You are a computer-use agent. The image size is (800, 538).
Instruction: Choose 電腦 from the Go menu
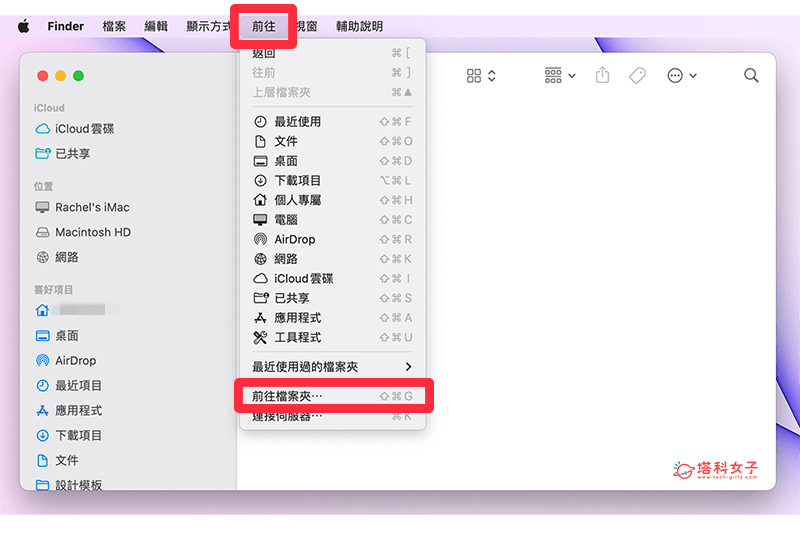coord(332,219)
